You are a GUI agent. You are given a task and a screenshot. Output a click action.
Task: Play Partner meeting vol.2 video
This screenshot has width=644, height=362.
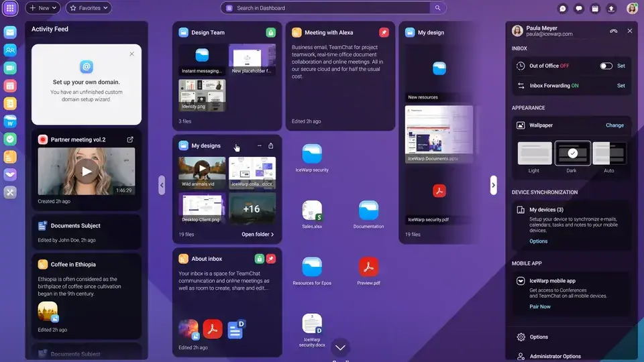[87, 171]
